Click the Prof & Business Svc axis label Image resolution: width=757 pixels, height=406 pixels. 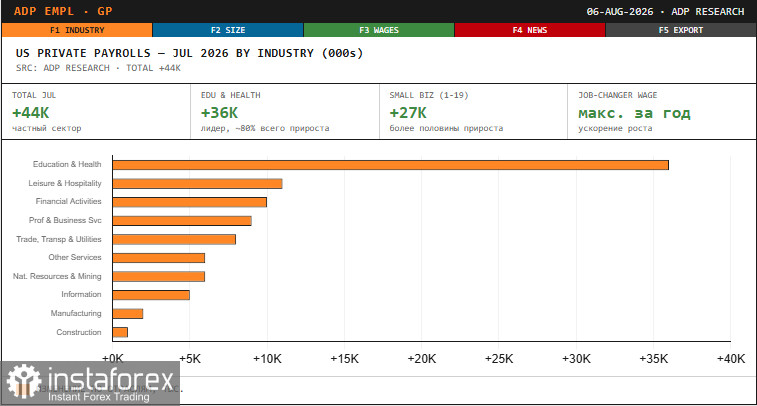[x=65, y=220]
